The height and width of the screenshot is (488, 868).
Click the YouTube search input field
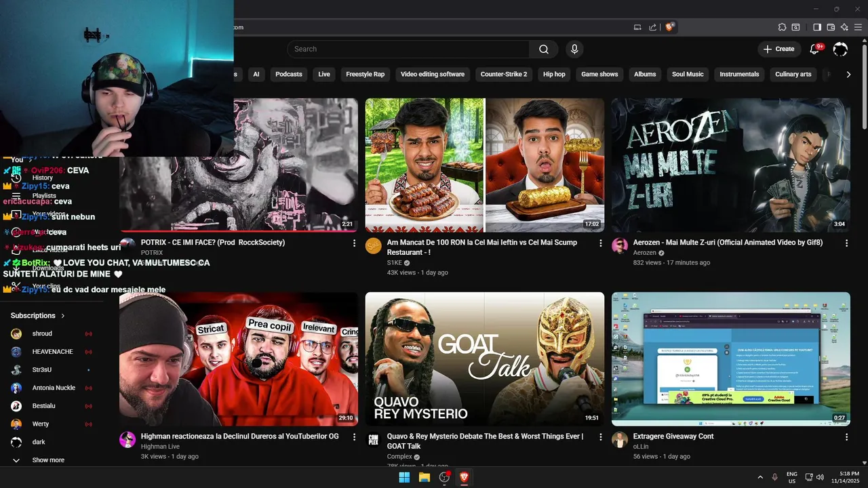click(x=409, y=49)
